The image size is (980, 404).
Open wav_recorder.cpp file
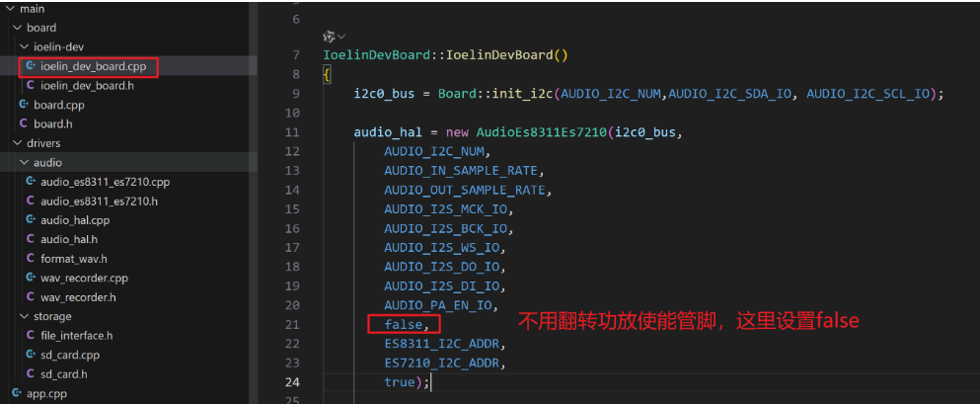(x=84, y=278)
